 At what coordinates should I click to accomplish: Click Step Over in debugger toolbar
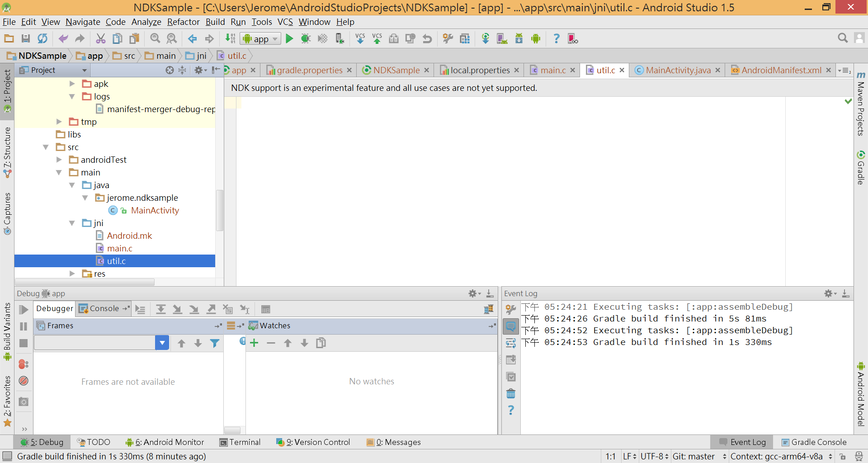(160, 309)
